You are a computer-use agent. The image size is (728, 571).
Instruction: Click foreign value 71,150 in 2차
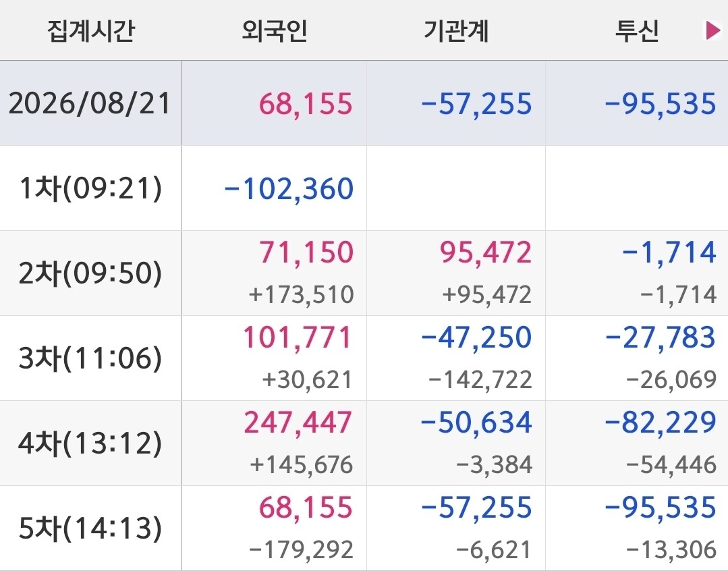pyautogui.click(x=306, y=252)
